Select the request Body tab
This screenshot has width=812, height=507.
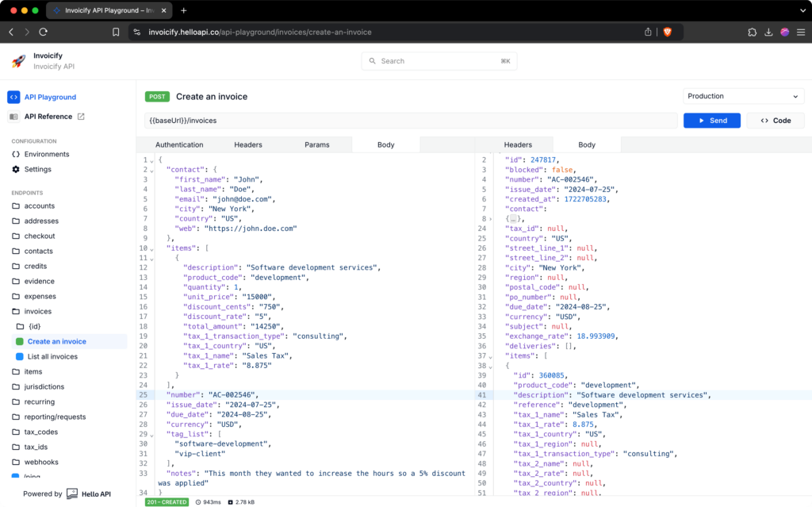tap(386, 144)
